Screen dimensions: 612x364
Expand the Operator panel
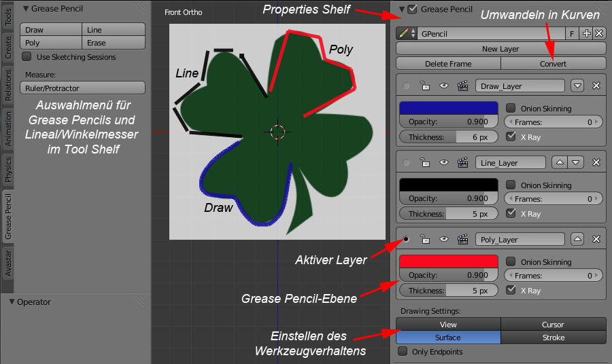coord(12,302)
